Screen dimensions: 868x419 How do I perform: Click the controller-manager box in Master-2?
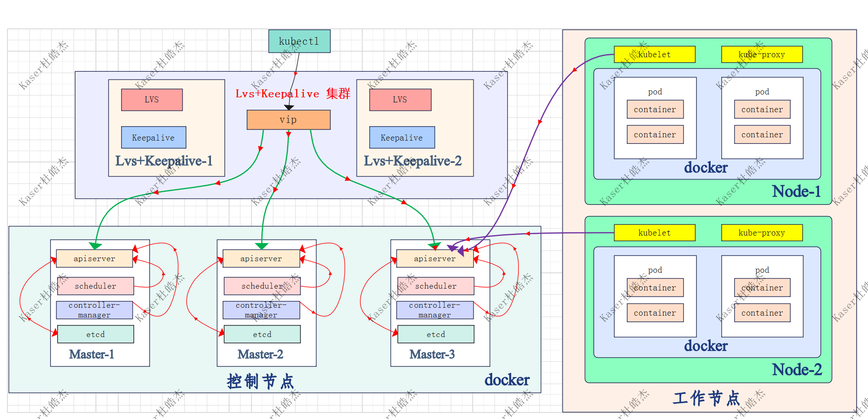tap(261, 310)
